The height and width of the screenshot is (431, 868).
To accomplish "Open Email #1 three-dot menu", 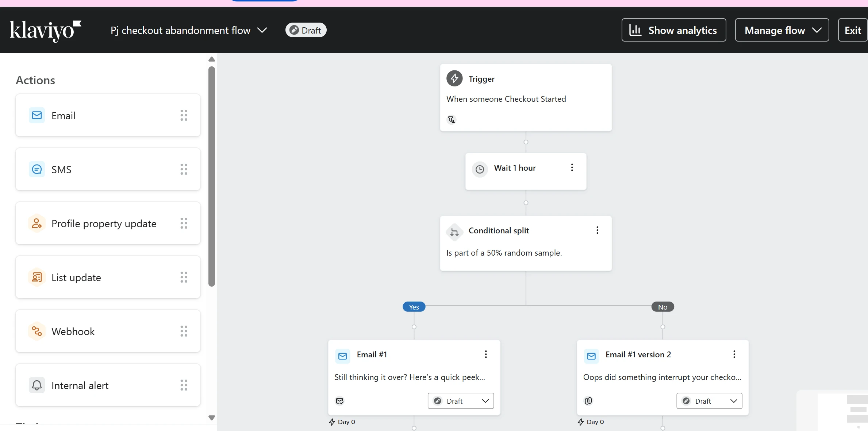I will 485,354.
